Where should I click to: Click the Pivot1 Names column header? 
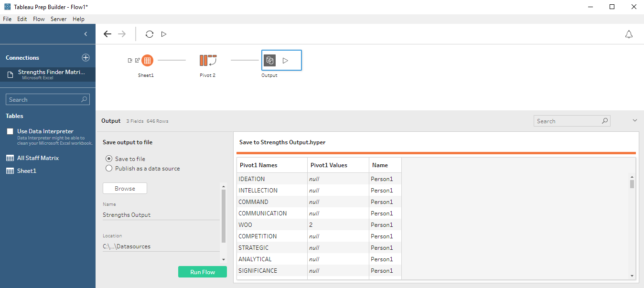[x=272, y=165]
